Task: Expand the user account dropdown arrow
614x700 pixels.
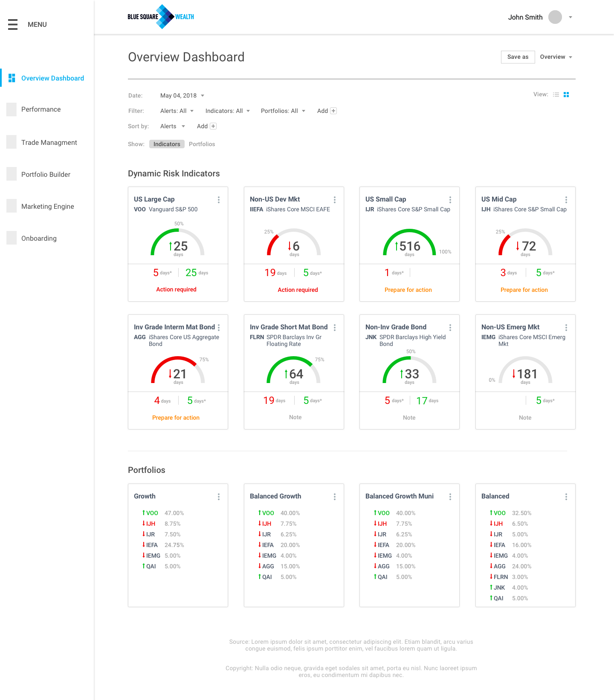Action: (571, 17)
